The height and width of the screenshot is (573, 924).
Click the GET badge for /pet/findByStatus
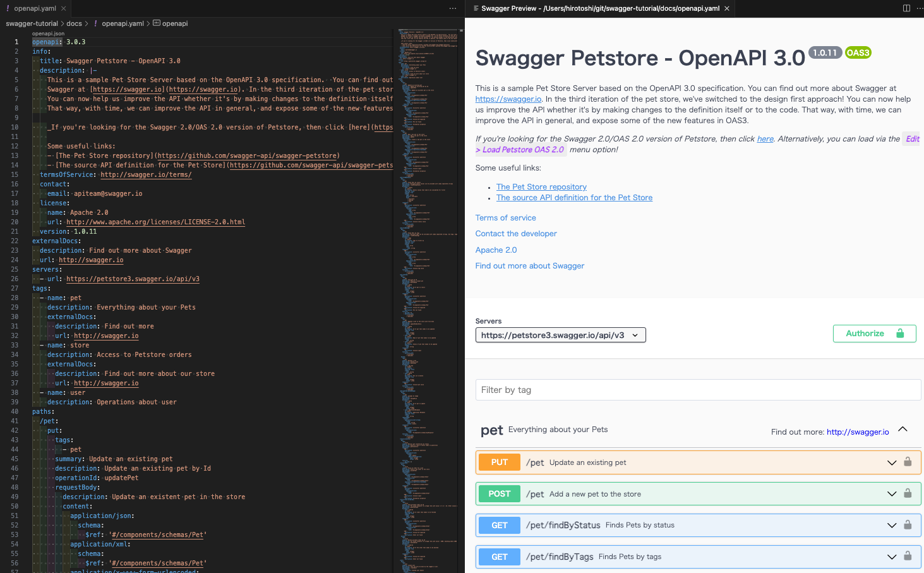pyautogui.click(x=499, y=525)
